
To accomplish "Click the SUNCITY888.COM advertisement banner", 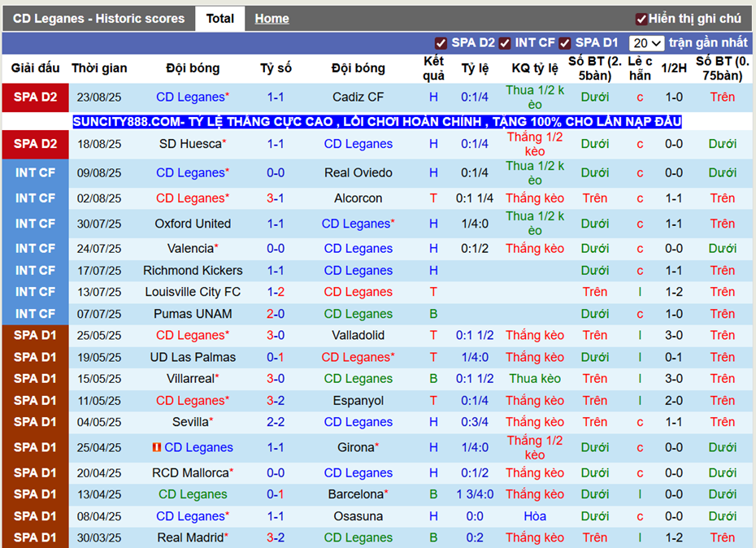I will click(x=377, y=121).
